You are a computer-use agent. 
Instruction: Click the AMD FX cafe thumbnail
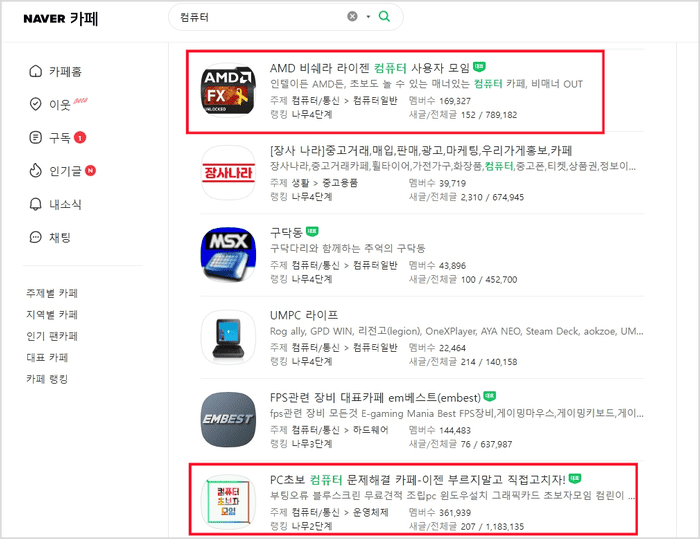coord(228,90)
